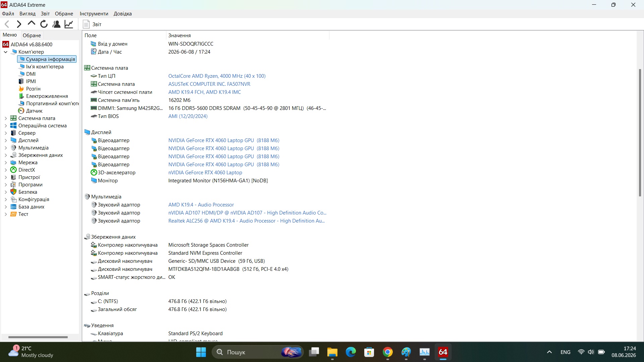Screen dimensions: 644x362
Task: Expand the DirectX tree node
Action: tap(6, 170)
